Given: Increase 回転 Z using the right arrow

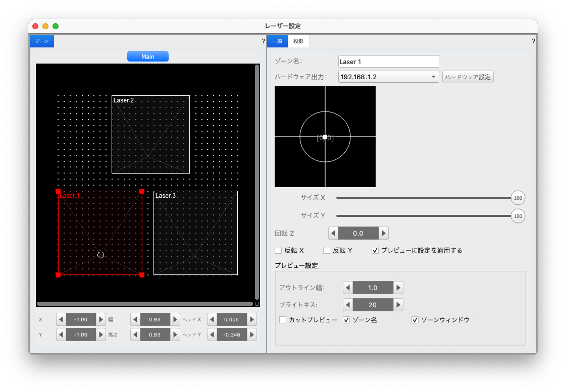Looking at the screenshot, I should coord(383,233).
